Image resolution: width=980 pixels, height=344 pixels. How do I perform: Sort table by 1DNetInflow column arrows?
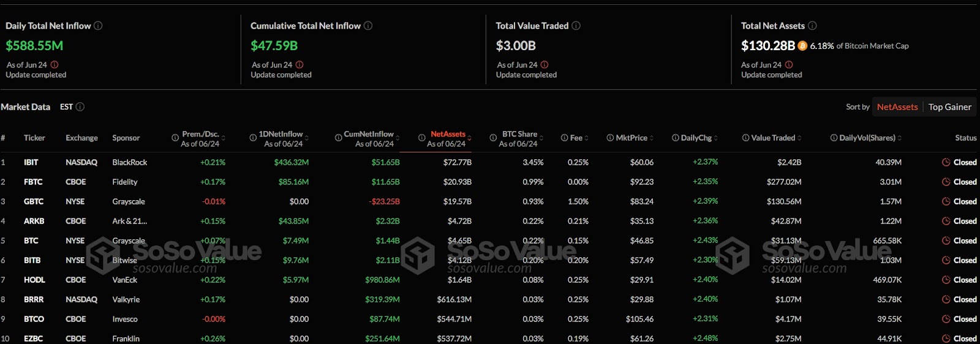point(306,138)
